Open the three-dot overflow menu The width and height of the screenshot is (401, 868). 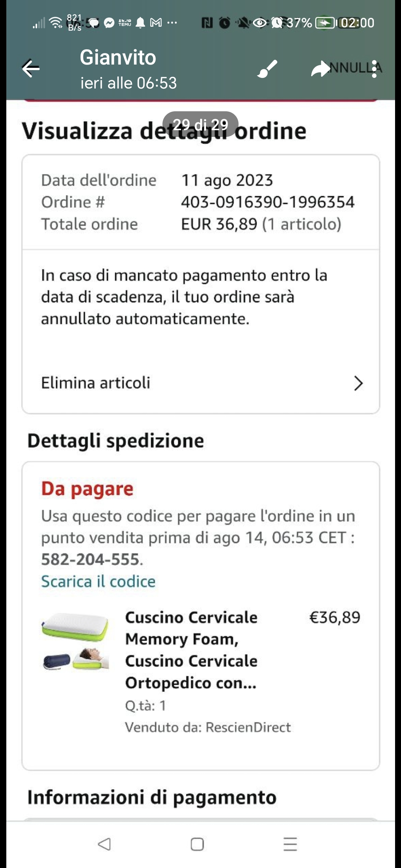(x=374, y=69)
